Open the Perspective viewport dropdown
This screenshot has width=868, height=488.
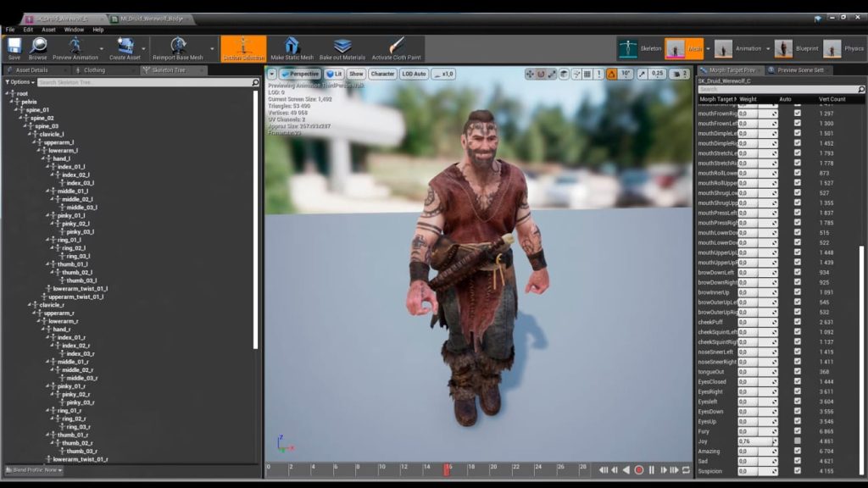click(300, 74)
